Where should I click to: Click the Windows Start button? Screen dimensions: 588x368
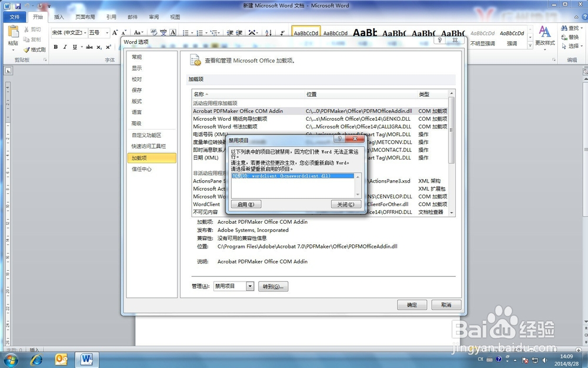click(11, 360)
